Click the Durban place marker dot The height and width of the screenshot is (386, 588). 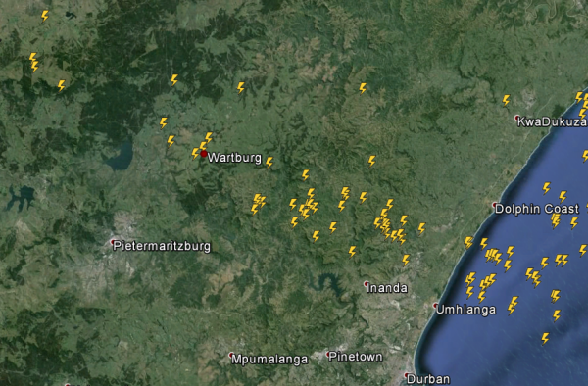[x=406, y=375]
